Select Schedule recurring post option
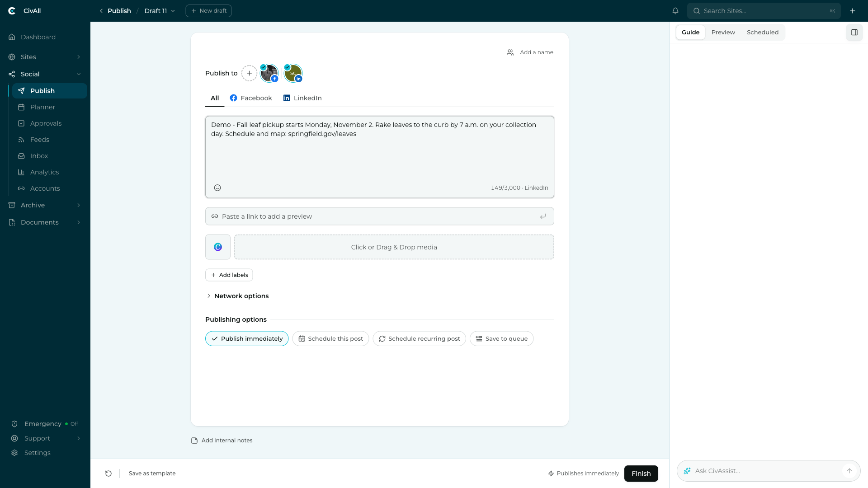Screen dimensions: 868x488 (419, 339)
